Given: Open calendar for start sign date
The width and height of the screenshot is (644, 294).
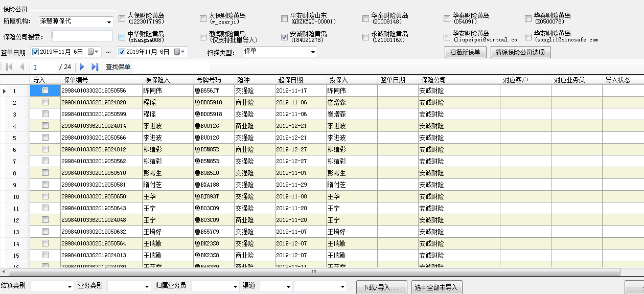Looking at the screenshot, I should point(94,52).
